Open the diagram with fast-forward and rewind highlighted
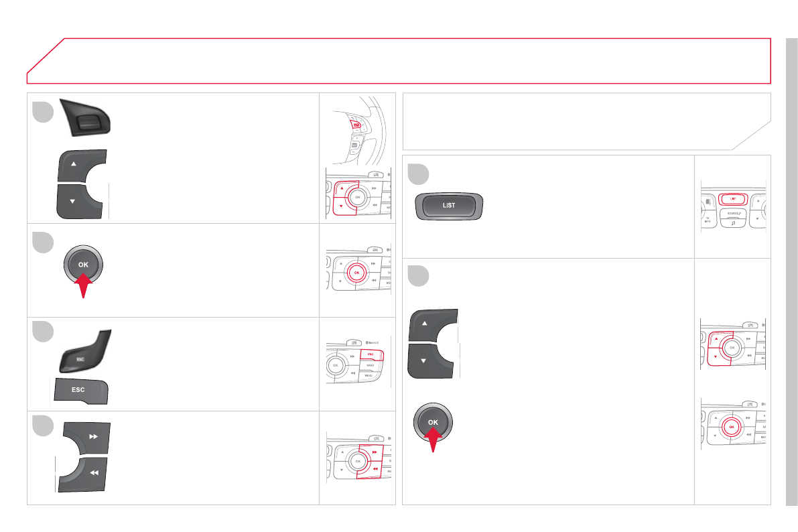The height and width of the screenshot is (532, 798). 357,458
